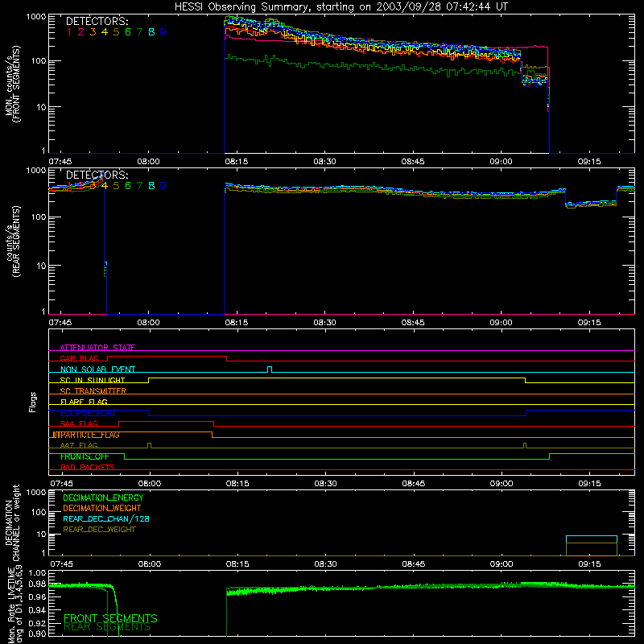Pick dark green detector 7 in the front segments legend
The height and width of the screenshot is (644, 644).
click(139, 32)
